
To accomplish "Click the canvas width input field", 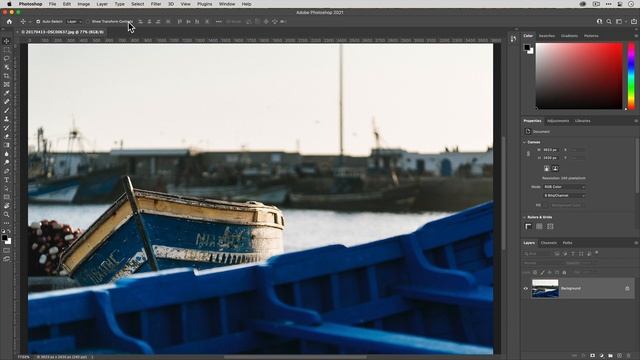I will (550, 150).
